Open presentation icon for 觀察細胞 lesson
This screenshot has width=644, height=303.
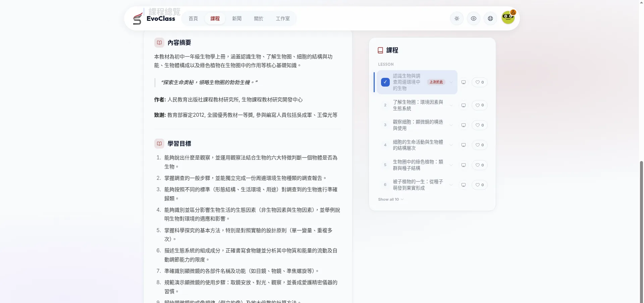click(464, 125)
